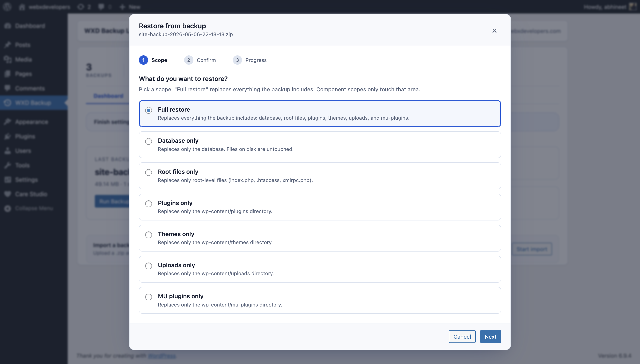The height and width of the screenshot is (364, 640).
Task: Click the Collapse Menu arrow icon
Action: (7, 208)
